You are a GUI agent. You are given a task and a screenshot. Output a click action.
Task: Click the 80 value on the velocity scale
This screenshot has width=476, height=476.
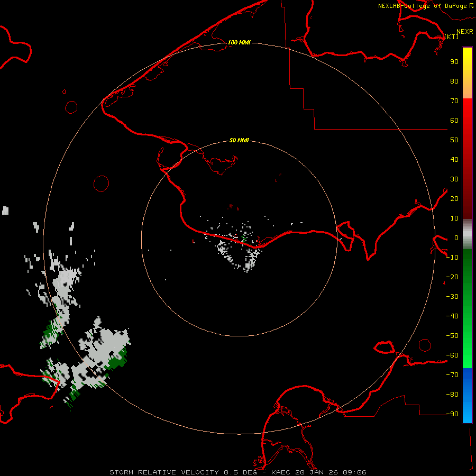coord(454,81)
